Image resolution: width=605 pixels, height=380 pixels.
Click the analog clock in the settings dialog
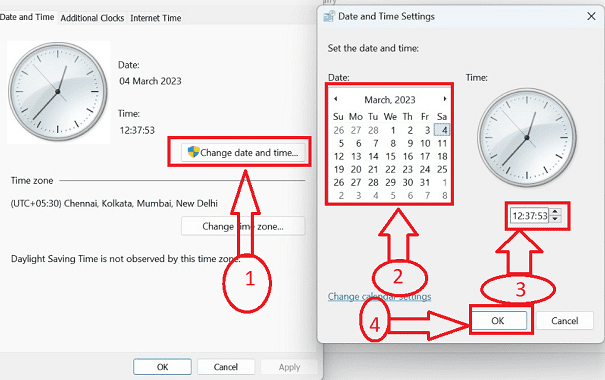tap(527, 137)
